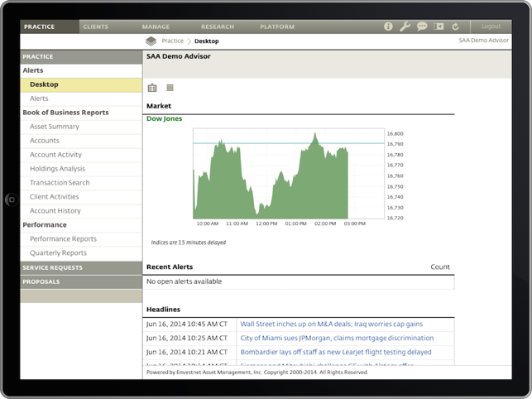
Task: Click the layered stack breadcrumb icon
Action: pos(151,41)
